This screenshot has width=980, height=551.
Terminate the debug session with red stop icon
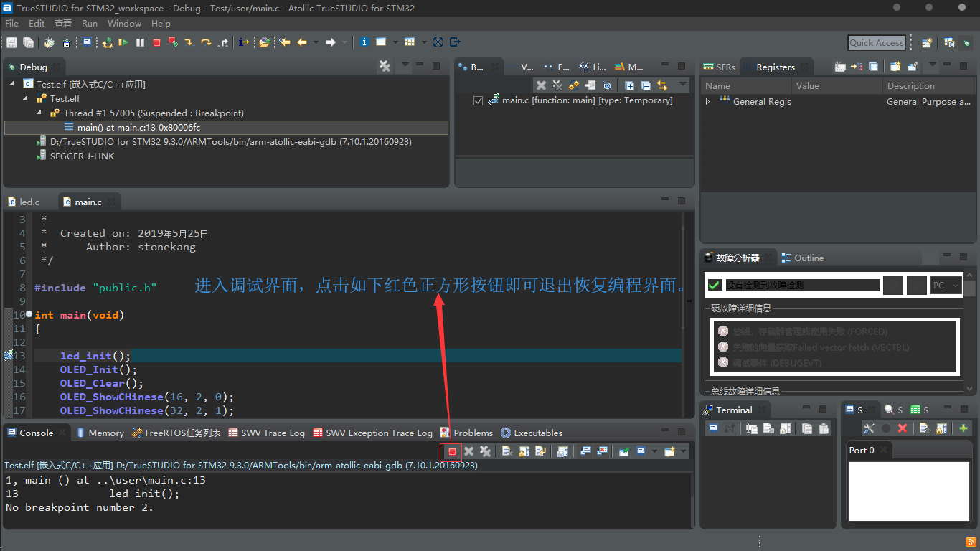point(158,42)
